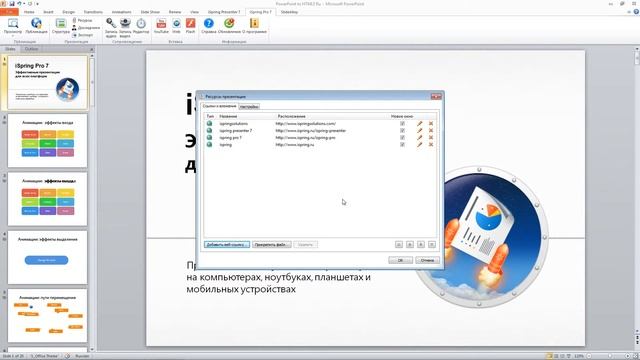Click the Save icon in the quick access toolbar
The width and height of the screenshot is (640, 360).
12,4
